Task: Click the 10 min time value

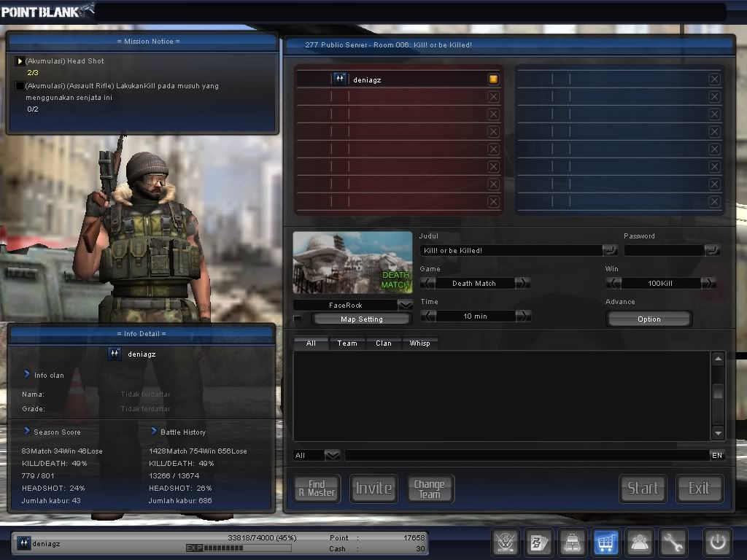Action: pos(476,316)
